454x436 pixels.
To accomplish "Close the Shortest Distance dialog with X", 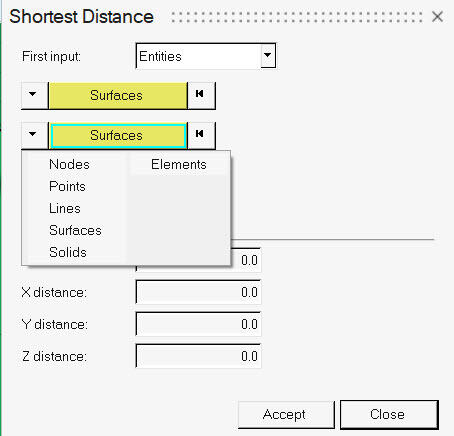I will pyautogui.click(x=437, y=16).
